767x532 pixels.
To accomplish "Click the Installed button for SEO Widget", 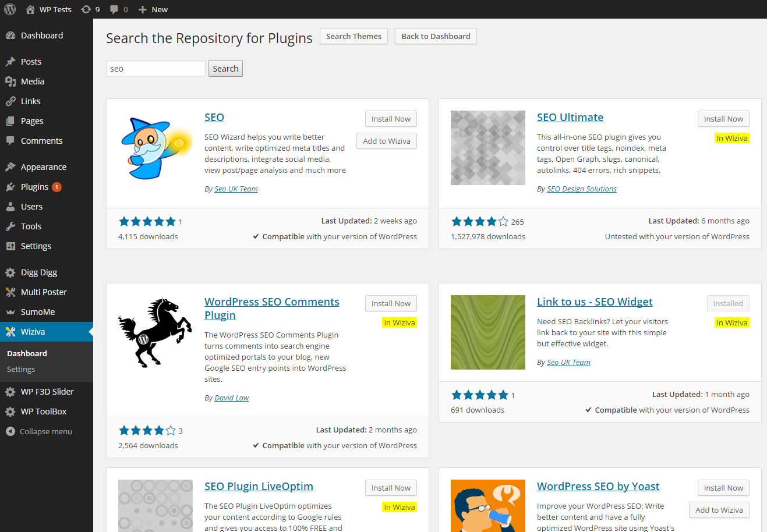I will point(728,303).
